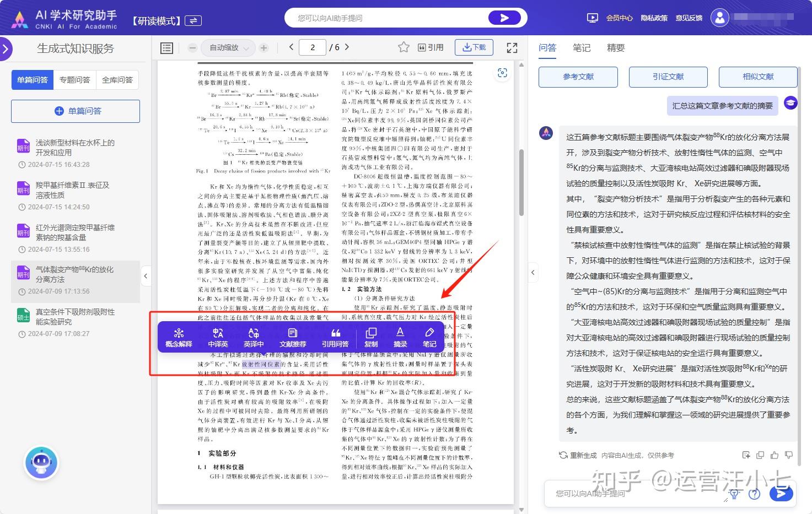Screen dimensions: 812x514
Task: Click the 中译英 translation icon
Action: (x=217, y=337)
